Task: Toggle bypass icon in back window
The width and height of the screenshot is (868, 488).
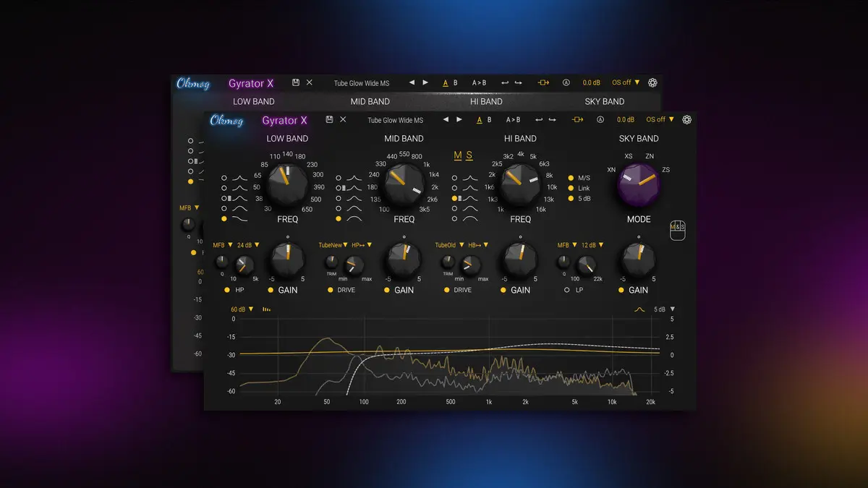Action: pyautogui.click(x=544, y=82)
